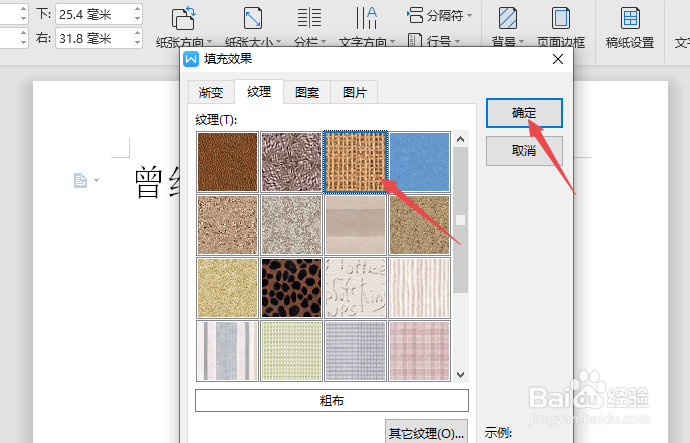Open dropdown arrow beside margin document icon
The width and height of the screenshot is (690, 443).
96,180
